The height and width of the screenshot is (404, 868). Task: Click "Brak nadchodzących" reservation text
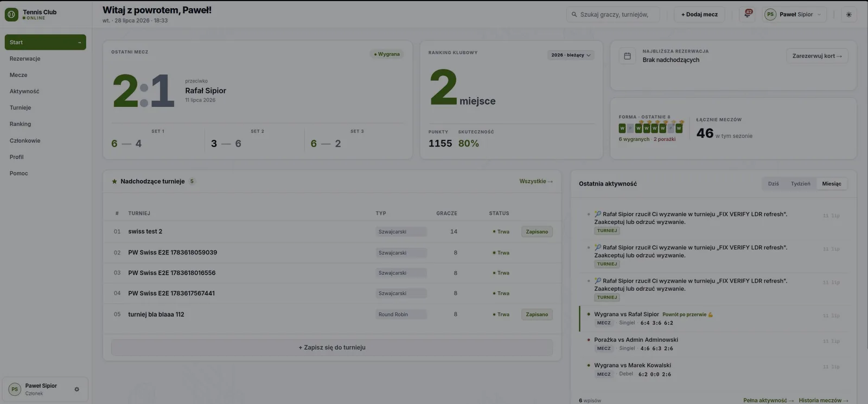pyautogui.click(x=671, y=60)
